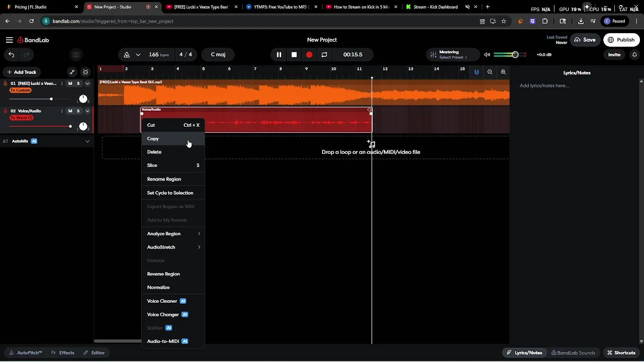The height and width of the screenshot is (362, 644).
Task: Select Set Cycle to Selection
Action: pyautogui.click(x=173, y=193)
